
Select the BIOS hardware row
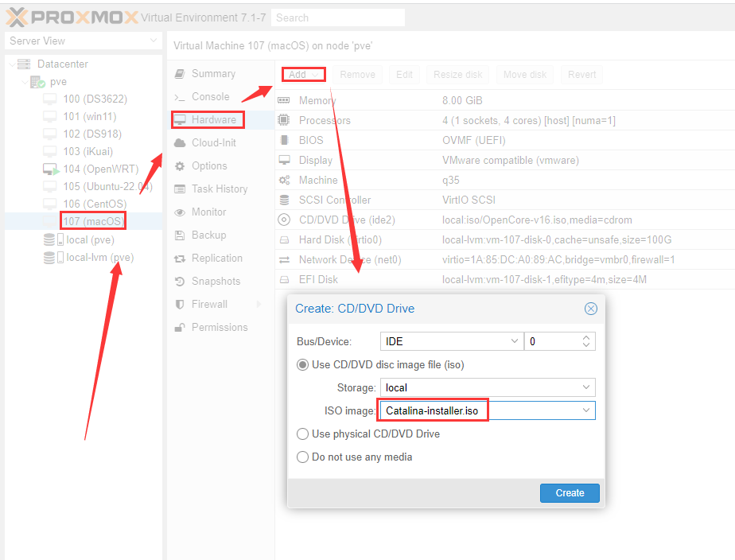(x=505, y=140)
